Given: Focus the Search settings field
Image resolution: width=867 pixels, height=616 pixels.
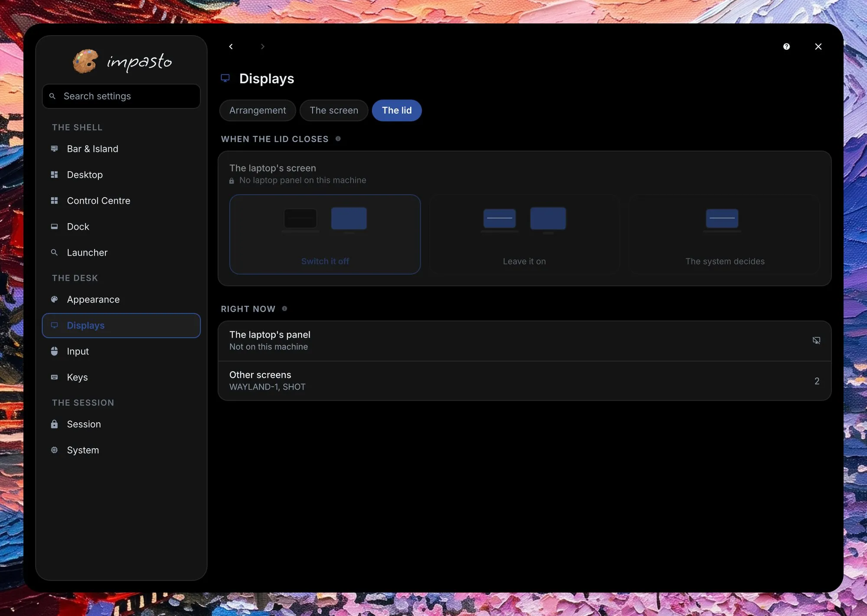Looking at the screenshot, I should tap(121, 96).
